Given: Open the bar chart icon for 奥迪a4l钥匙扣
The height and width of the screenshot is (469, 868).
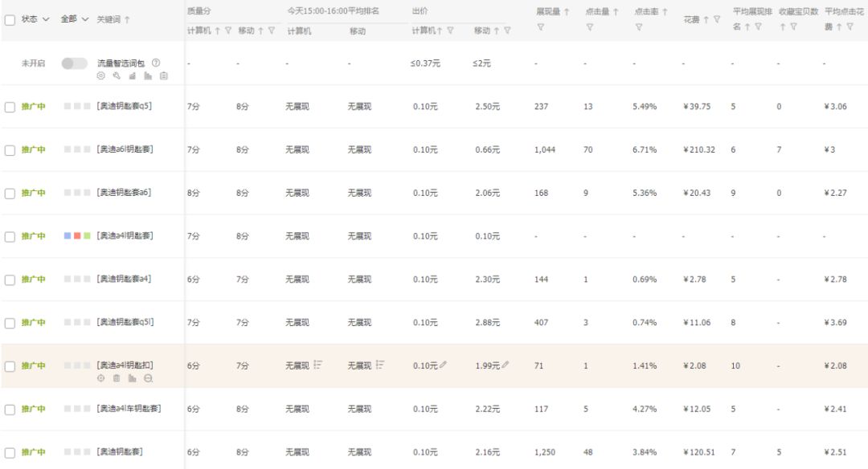Looking at the screenshot, I should point(130,377).
